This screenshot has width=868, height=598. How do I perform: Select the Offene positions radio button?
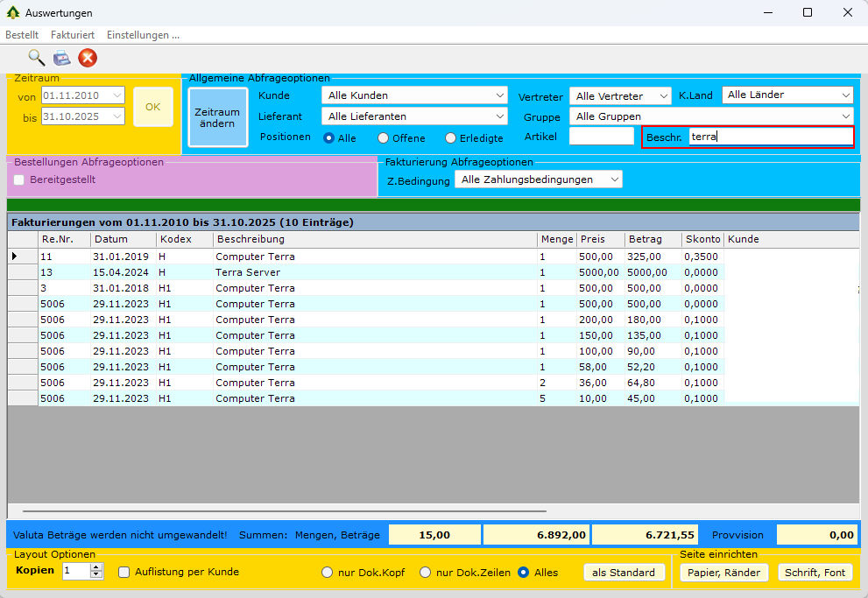pos(384,137)
